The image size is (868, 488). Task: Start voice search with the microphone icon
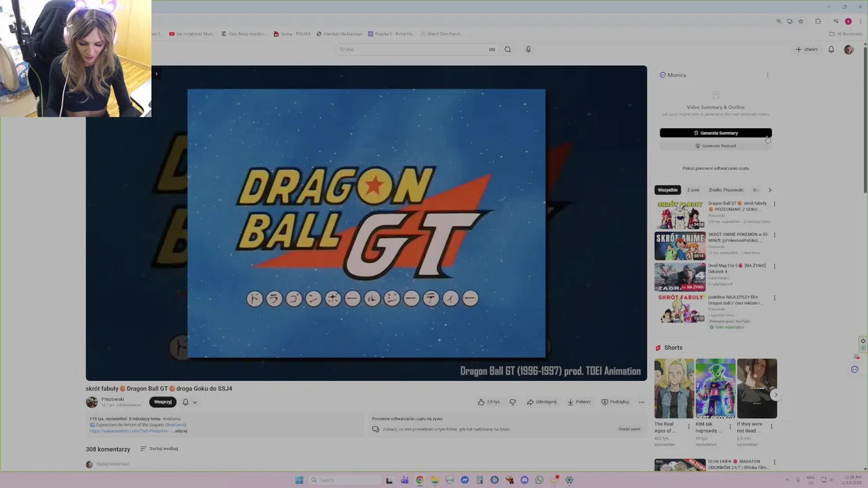click(x=528, y=49)
